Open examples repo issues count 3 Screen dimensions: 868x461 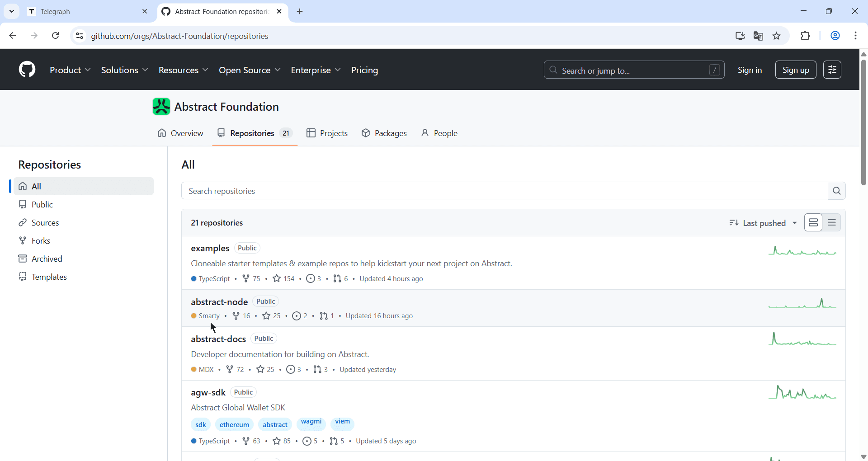(314, 279)
